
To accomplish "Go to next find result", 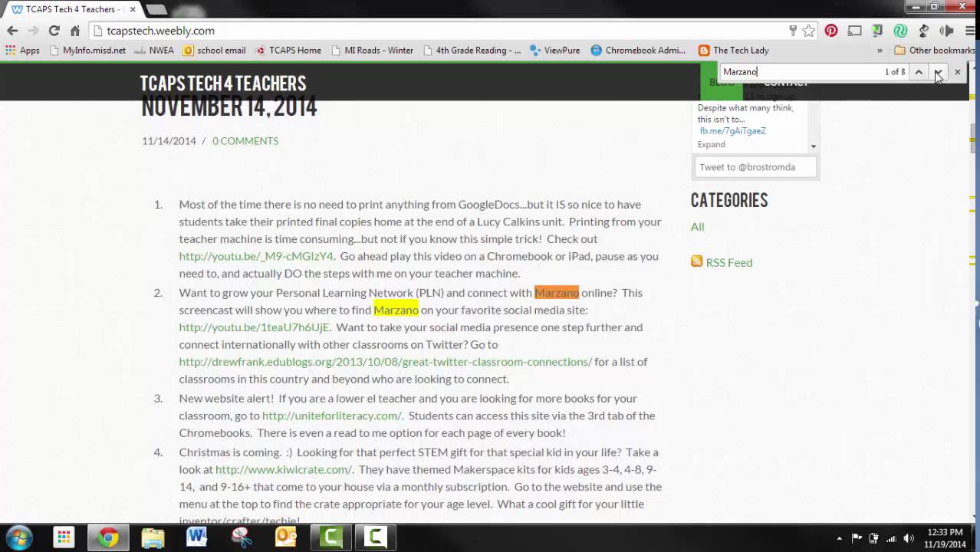I will click(x=938, y=72).
